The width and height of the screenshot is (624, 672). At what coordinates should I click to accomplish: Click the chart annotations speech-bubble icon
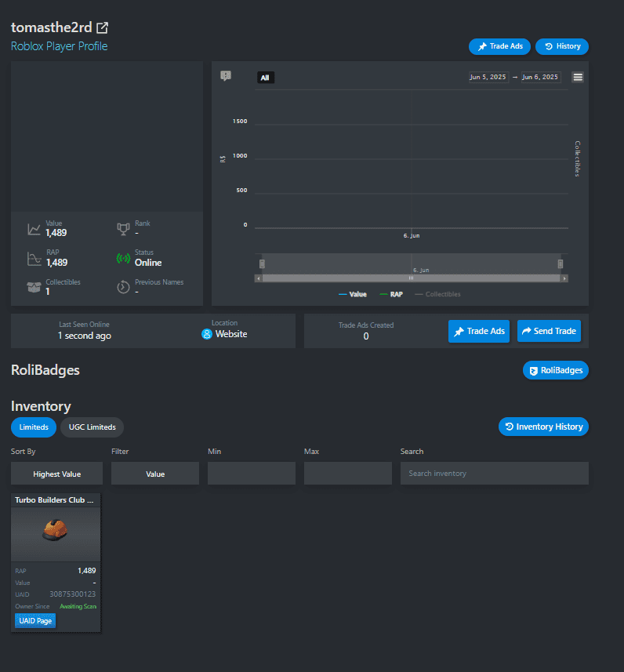point(226,76)
